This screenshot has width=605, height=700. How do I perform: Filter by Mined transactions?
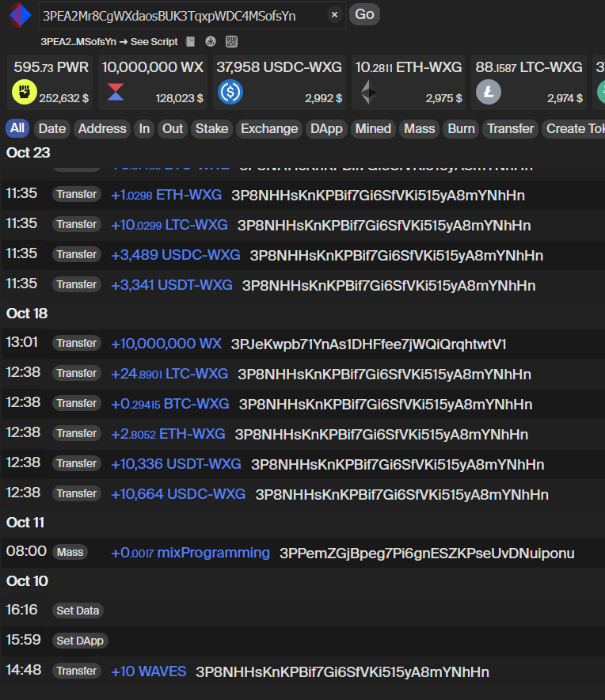click(373, 128)
